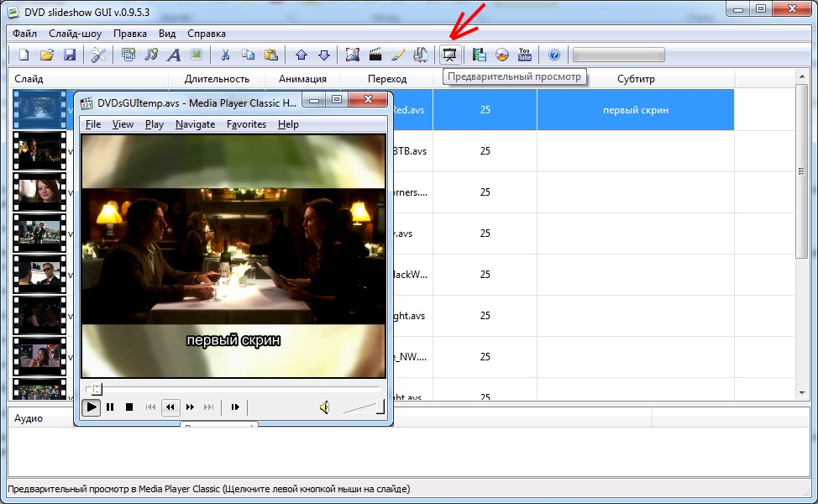818x504 pixels.
Task: Add blank slide with green picture icon
Action: 197,55
